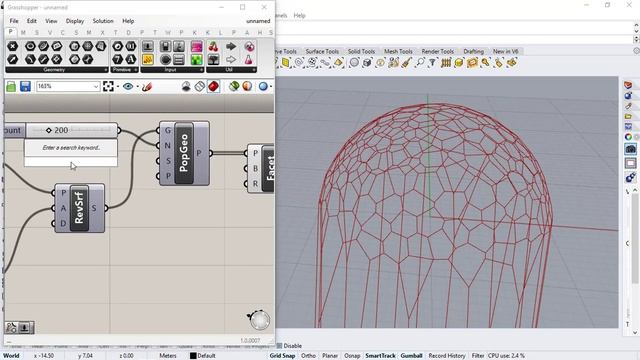Open Rhino Help menu
640x360 pixels.
pyautogui.click(x=299, y=16)
